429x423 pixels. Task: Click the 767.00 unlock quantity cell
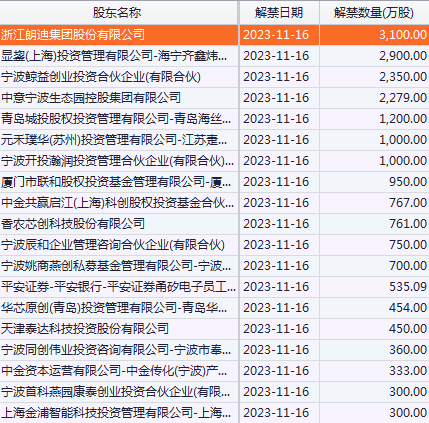coord(374,203)
